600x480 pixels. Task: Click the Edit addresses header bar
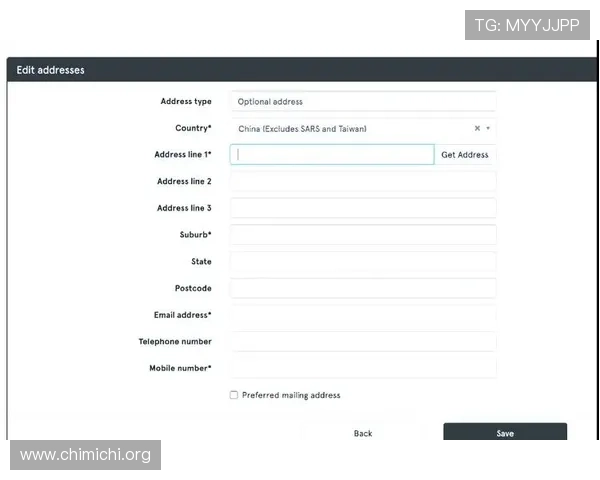[300, 70]
